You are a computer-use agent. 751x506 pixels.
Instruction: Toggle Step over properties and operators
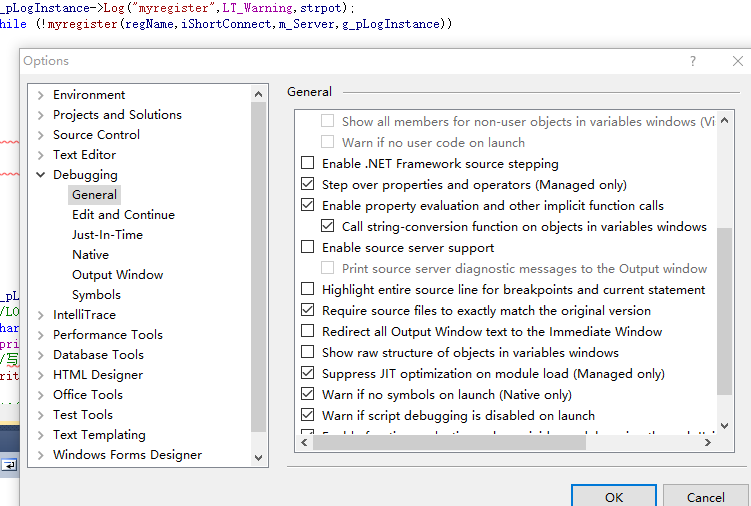(x=308, y=184)
